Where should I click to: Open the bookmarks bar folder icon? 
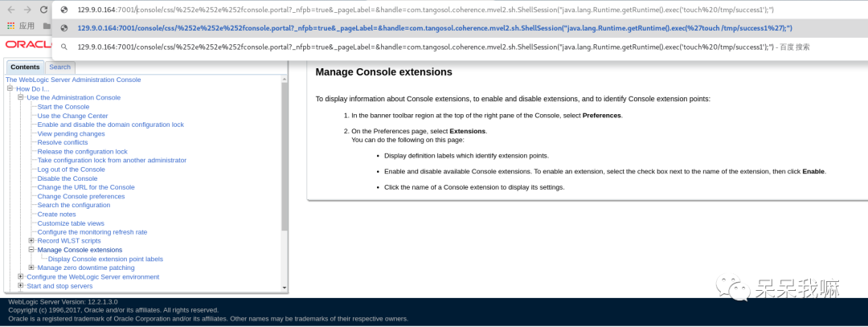[47, 26]
